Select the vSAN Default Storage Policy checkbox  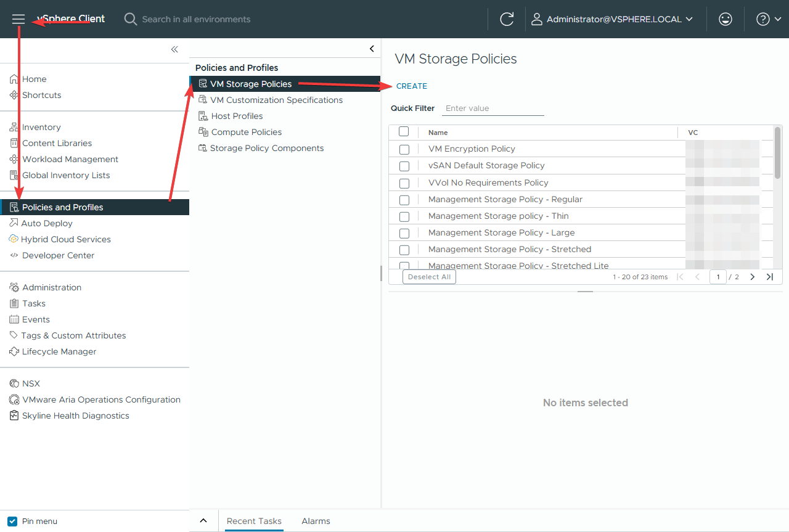404,166
